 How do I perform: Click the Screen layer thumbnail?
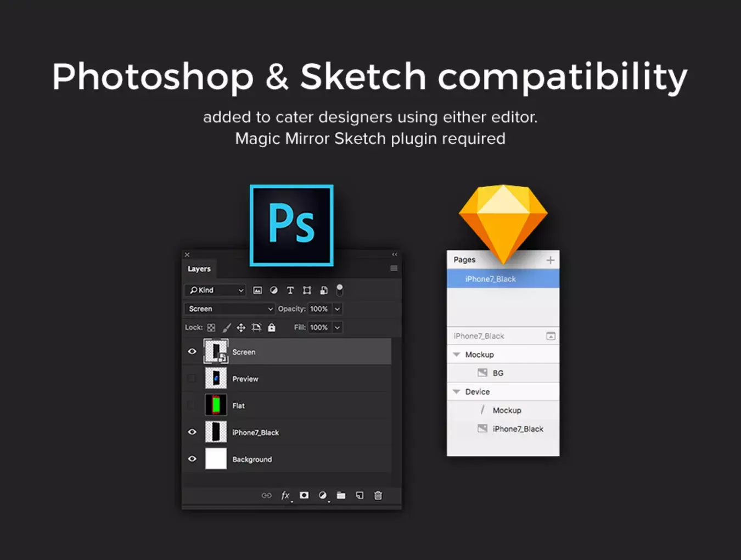[216, 351]
